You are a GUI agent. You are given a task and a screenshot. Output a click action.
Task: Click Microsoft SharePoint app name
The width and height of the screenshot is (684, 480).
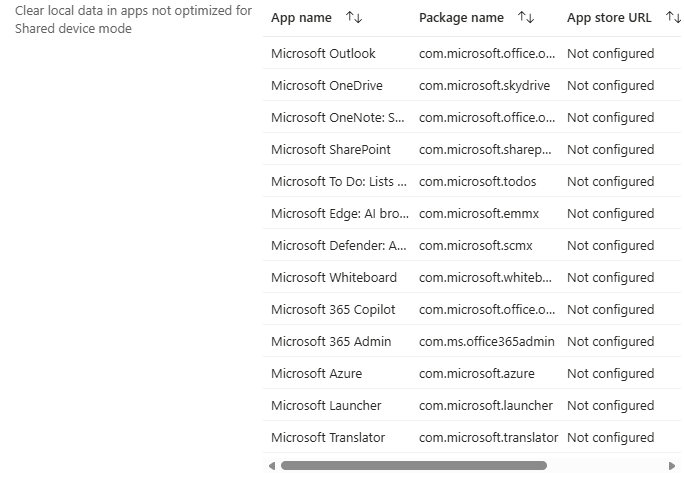point(330,150)
